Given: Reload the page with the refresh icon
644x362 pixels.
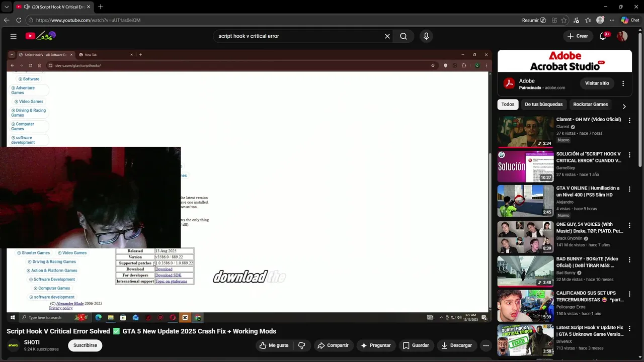Looking at the screenshot, I should tap(19, 20).
